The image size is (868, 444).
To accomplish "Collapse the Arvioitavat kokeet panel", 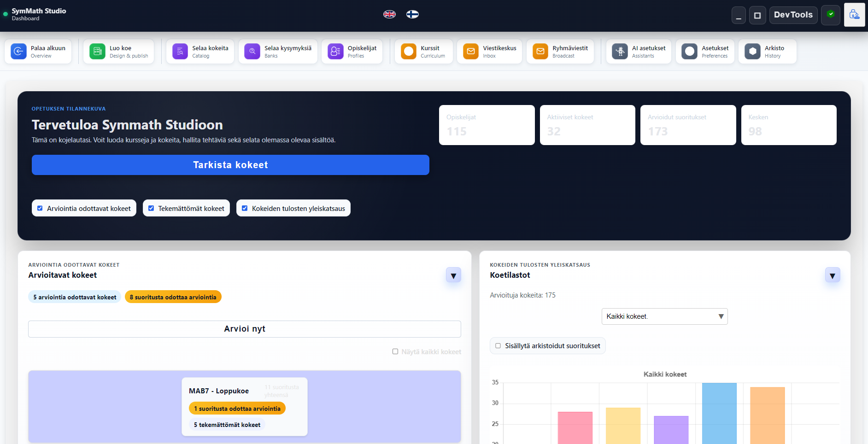I will (x=453, y=275).
